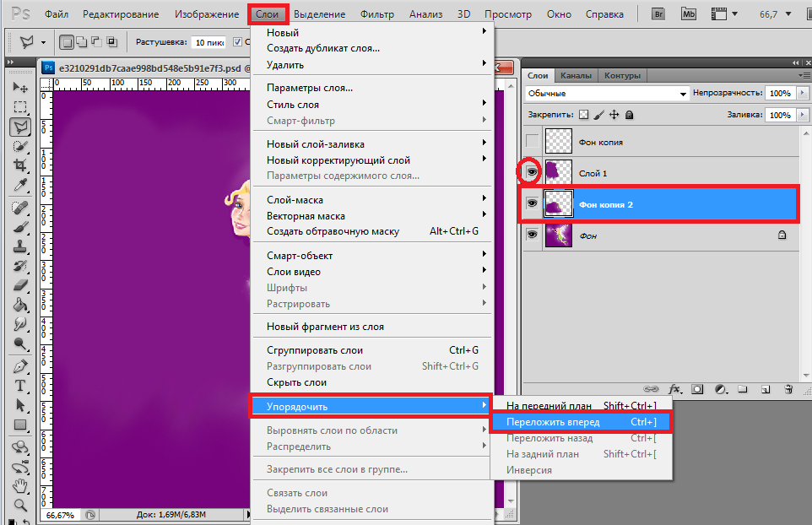
Task: Select the 3D Rotate tool
Action: coord(20,447)
